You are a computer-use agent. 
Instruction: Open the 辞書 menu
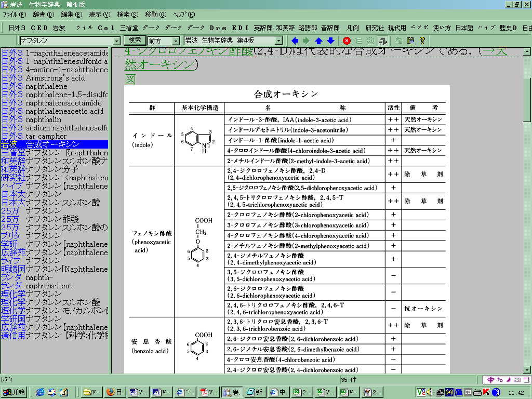pos(43,15)
